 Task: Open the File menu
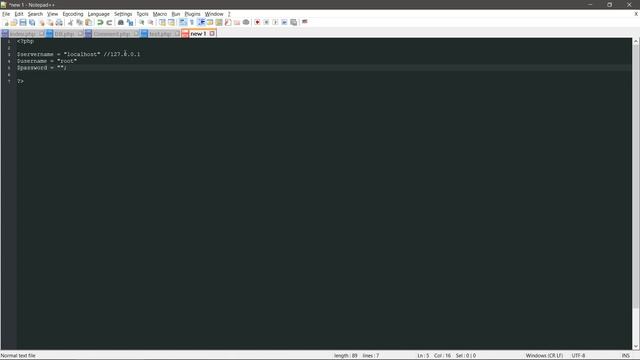coord(6,14)
